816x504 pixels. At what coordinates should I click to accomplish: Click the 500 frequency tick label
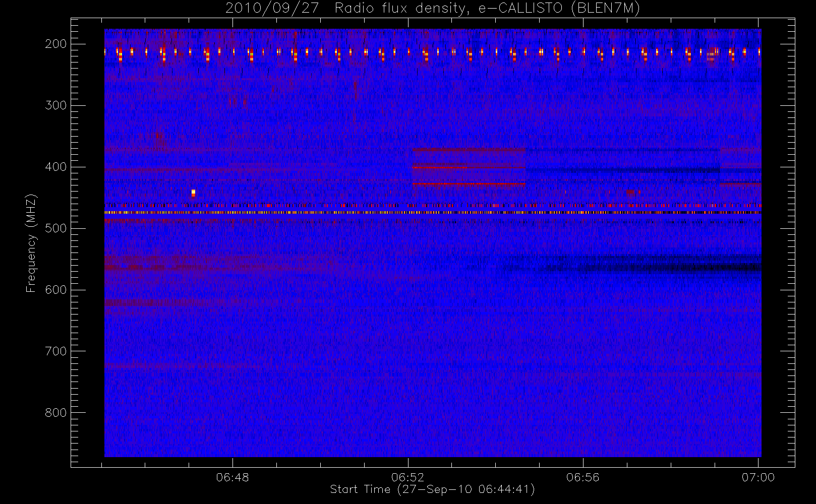tap(55, 228)
